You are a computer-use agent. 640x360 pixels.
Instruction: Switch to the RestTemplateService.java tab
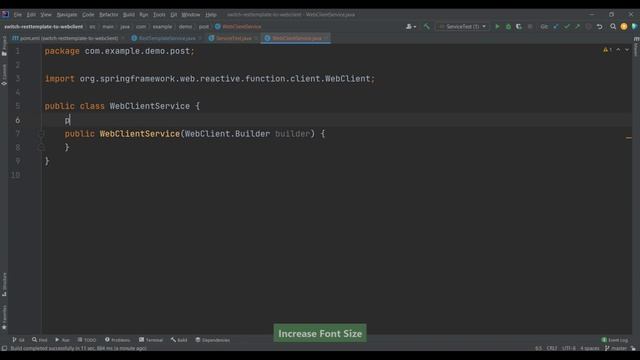167,38
